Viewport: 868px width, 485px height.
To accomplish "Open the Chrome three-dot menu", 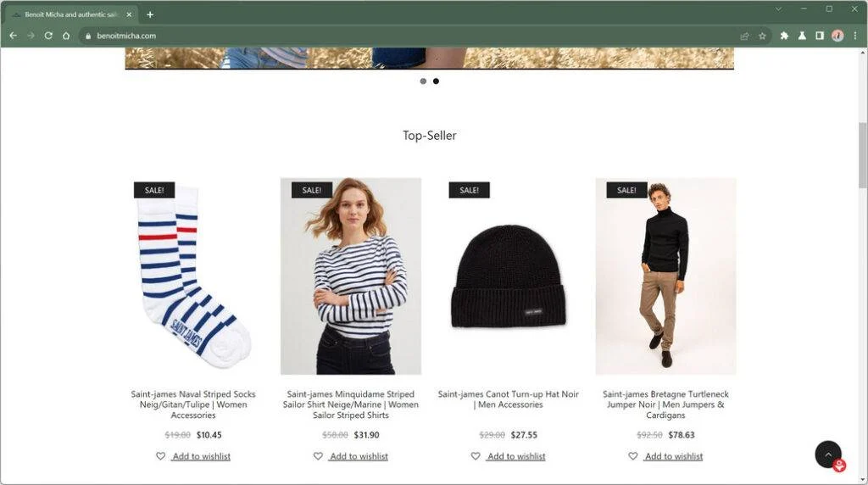I will click(855, 36).
